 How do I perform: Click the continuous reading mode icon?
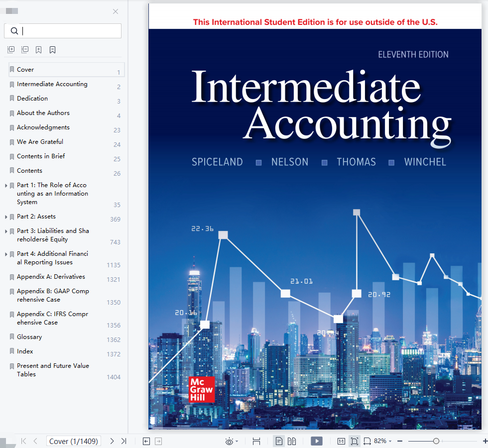click(256, 441)
